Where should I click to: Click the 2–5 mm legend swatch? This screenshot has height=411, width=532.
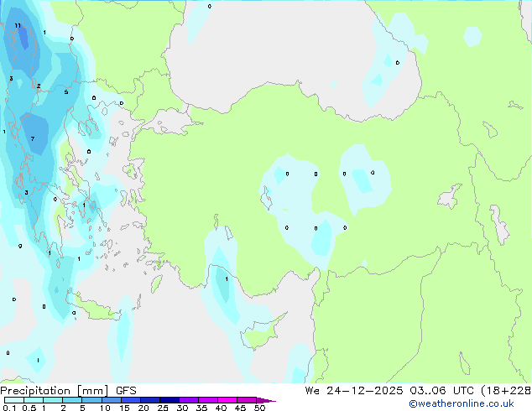[72, 400]
